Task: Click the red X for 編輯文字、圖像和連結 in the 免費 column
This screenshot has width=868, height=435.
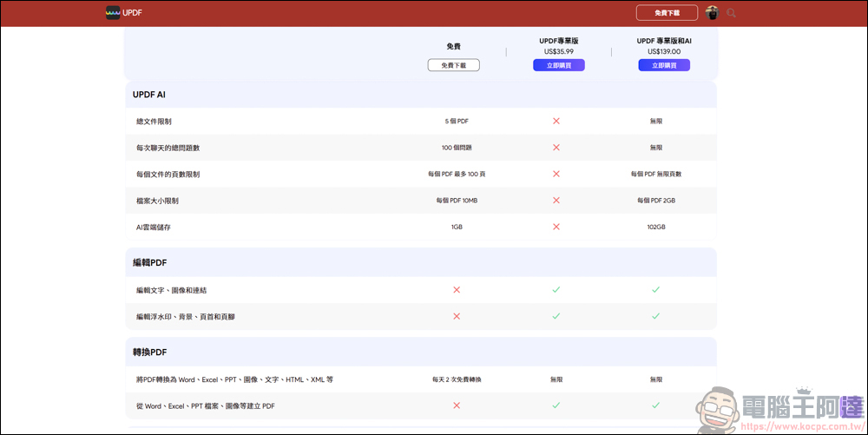Action: coord(457,289)
